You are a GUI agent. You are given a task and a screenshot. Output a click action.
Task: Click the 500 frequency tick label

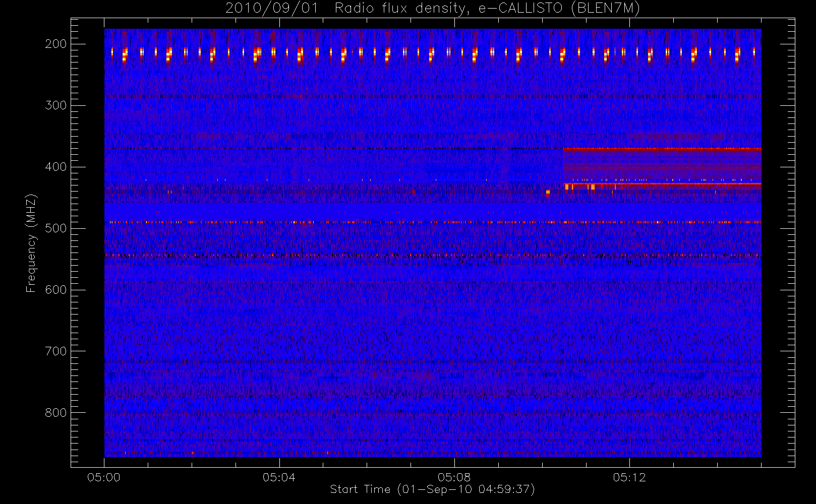[x=55, y=228]
